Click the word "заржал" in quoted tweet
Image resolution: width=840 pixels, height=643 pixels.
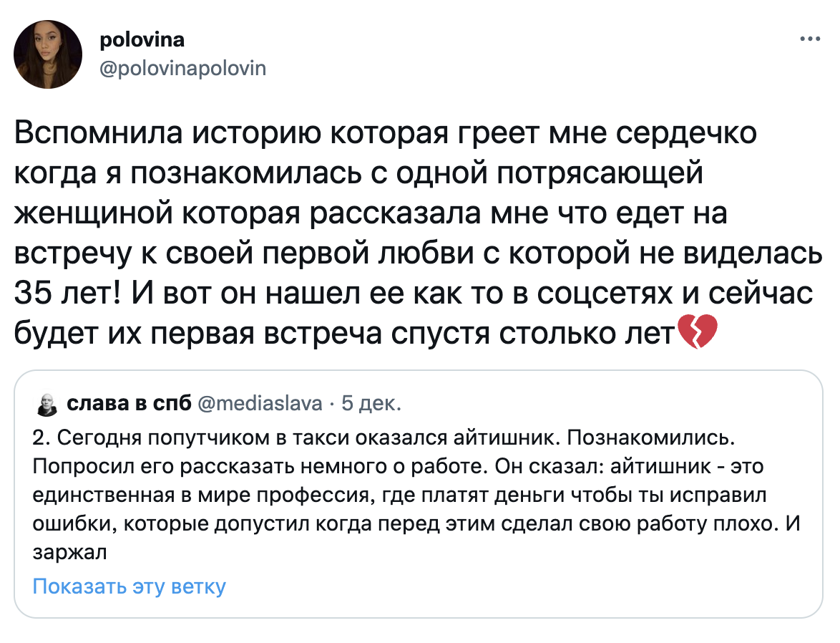70,552
